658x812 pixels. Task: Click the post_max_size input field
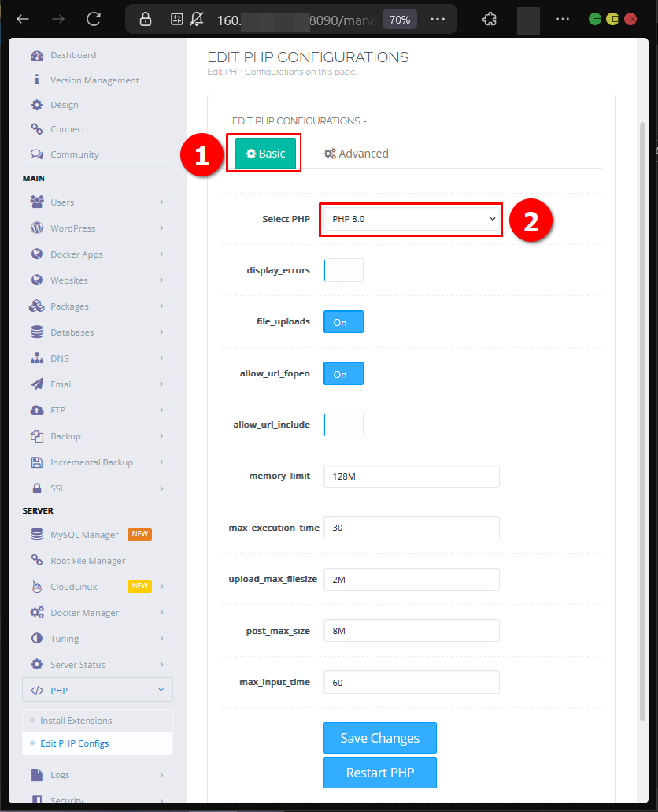click(412, 631)
